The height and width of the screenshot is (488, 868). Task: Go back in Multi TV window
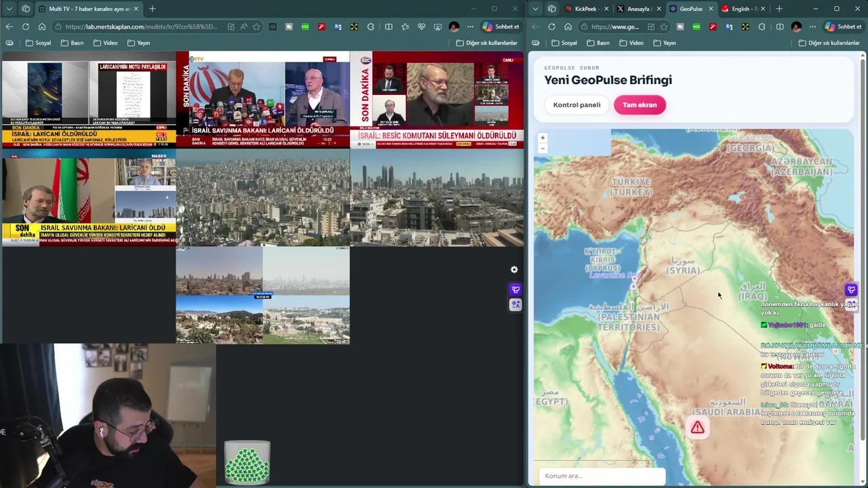[9, 26]
